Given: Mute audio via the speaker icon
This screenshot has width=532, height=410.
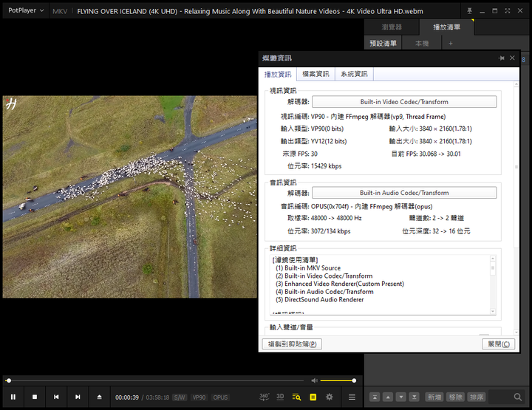Looking at the screenshot, I should (314, 380).
